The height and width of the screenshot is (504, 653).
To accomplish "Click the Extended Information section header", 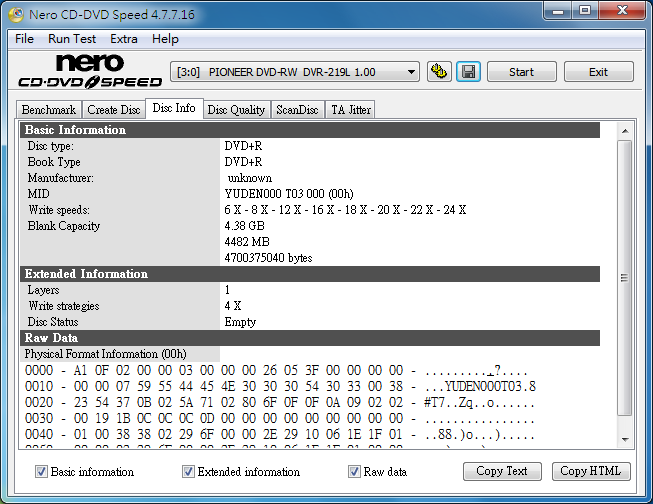I will point(310,274).
